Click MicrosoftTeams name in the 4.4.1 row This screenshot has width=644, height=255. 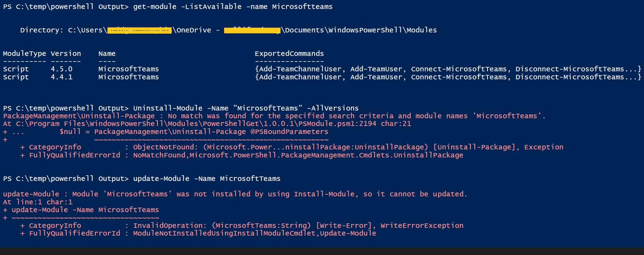point(129,77)
